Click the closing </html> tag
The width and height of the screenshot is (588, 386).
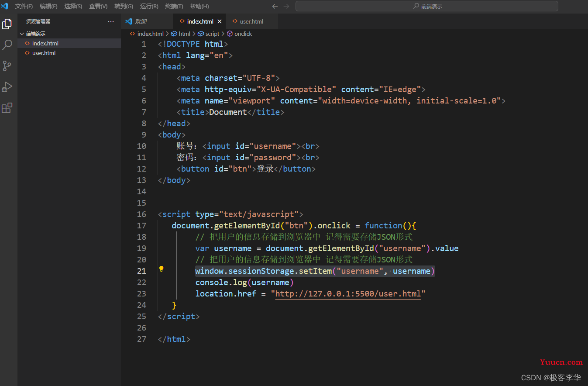click(174, 339)
